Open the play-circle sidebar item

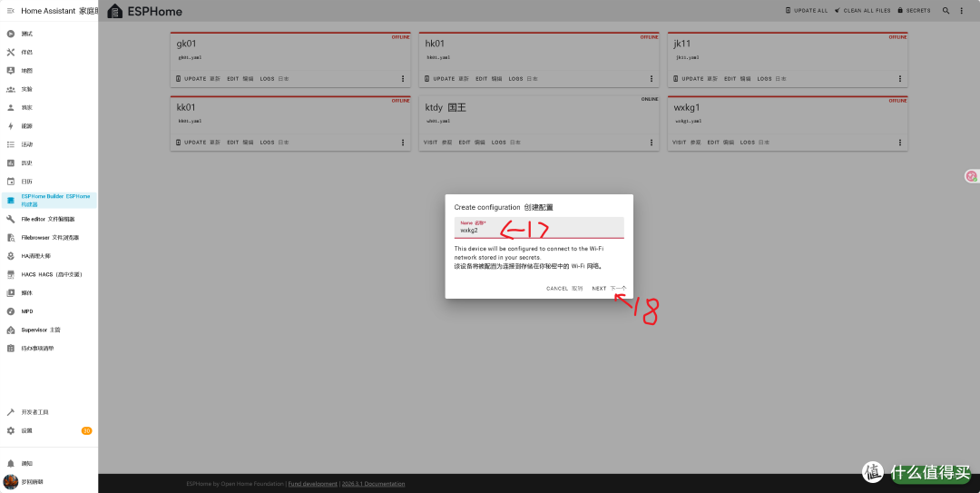coord(11,34)
